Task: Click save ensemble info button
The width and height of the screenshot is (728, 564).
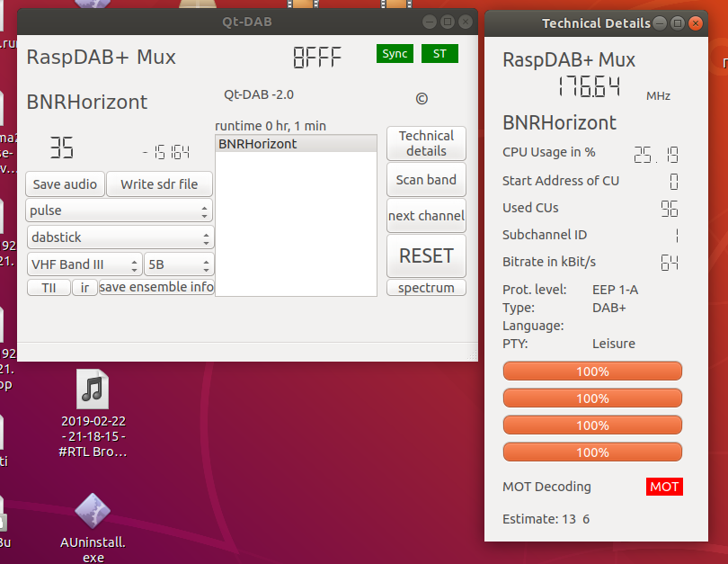Action: 156,287
